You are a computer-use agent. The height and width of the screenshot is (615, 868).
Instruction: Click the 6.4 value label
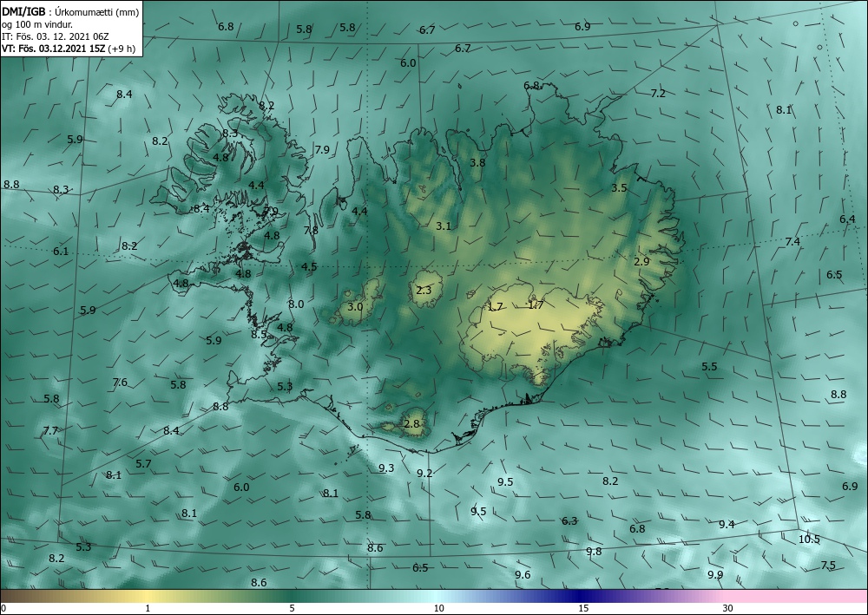[847, 219]
